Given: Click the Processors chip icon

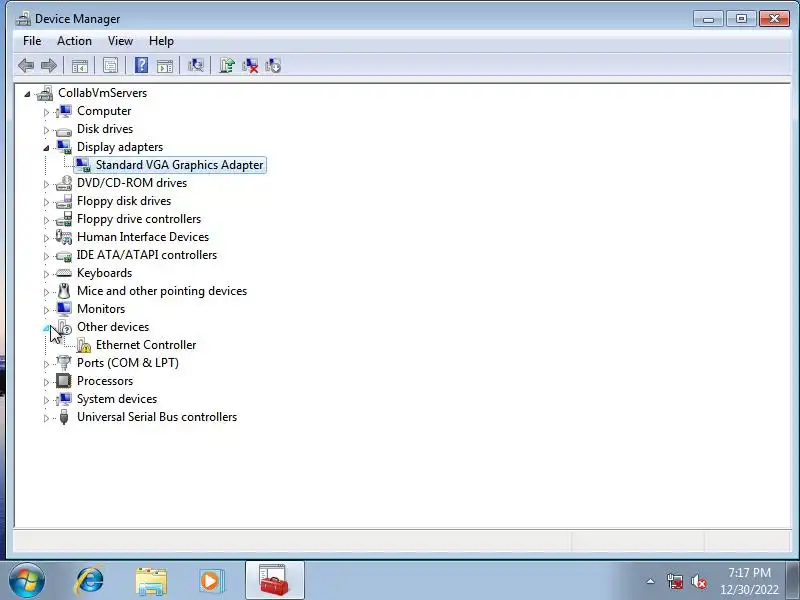Looking at the screenshot, I should (64, 381).
